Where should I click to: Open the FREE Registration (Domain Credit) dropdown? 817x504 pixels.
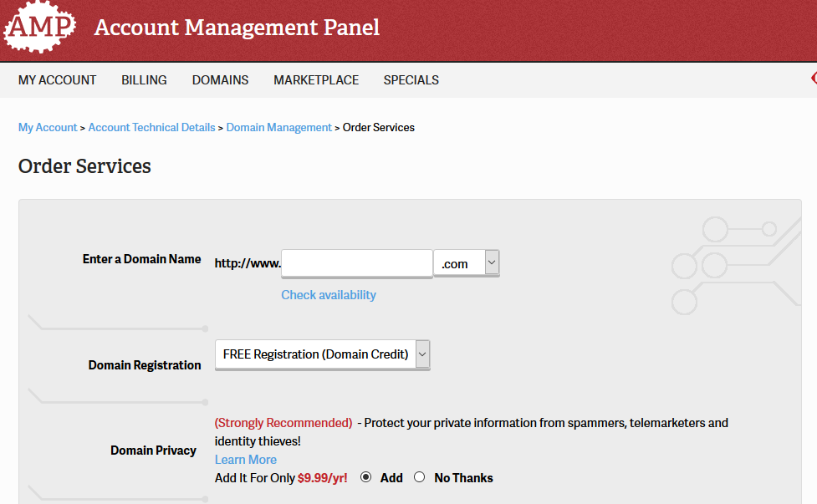[x=323, y=354]
